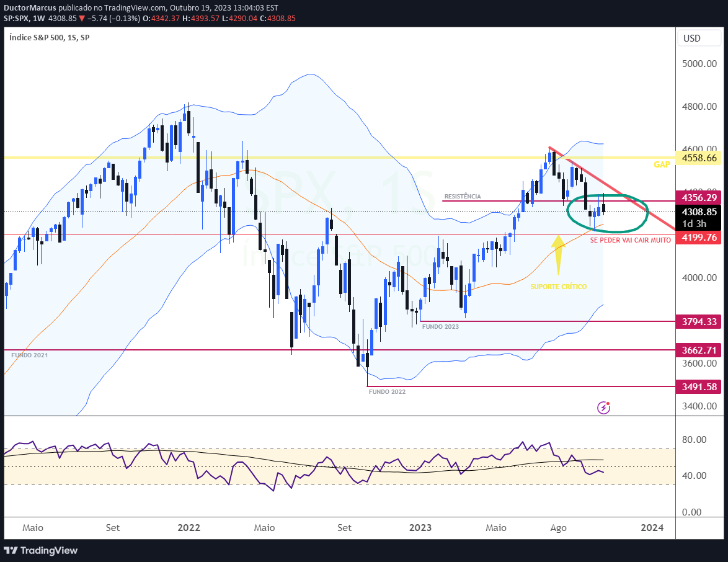Click the red notification dot on the lightning icon
This screenshot has height=562, width=728.
click(608, 404)
